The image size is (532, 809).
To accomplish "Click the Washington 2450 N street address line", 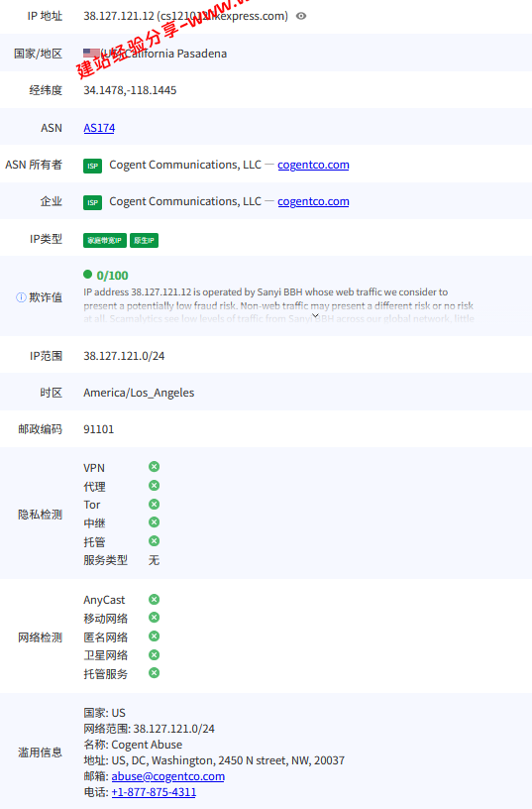I will pos(214,760).
